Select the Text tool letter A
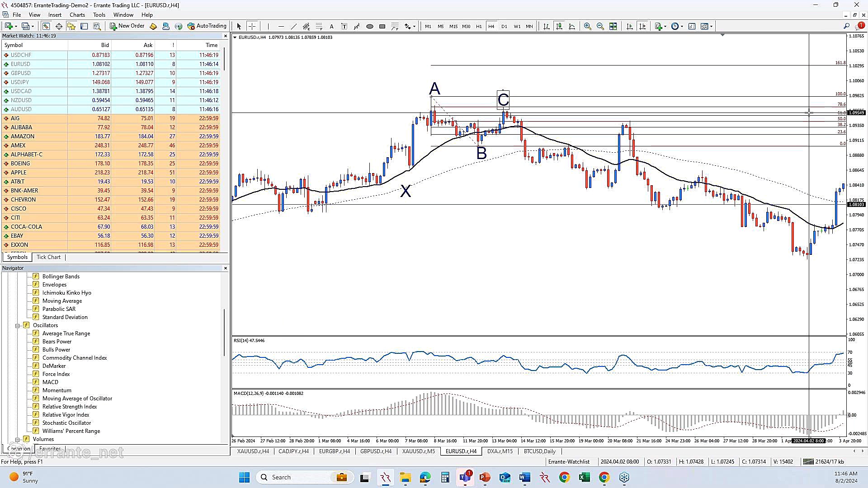Viewport: 868px width, 488px height. point(331,26)
